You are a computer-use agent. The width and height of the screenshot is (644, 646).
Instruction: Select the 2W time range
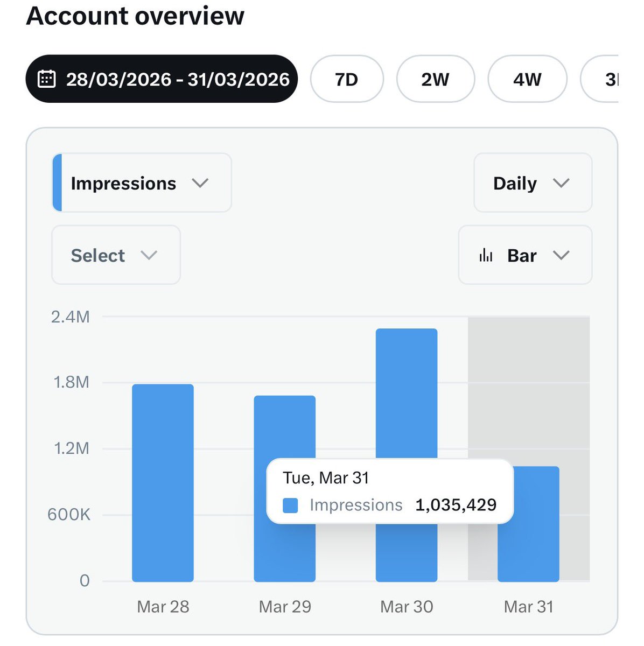[436, 79]
